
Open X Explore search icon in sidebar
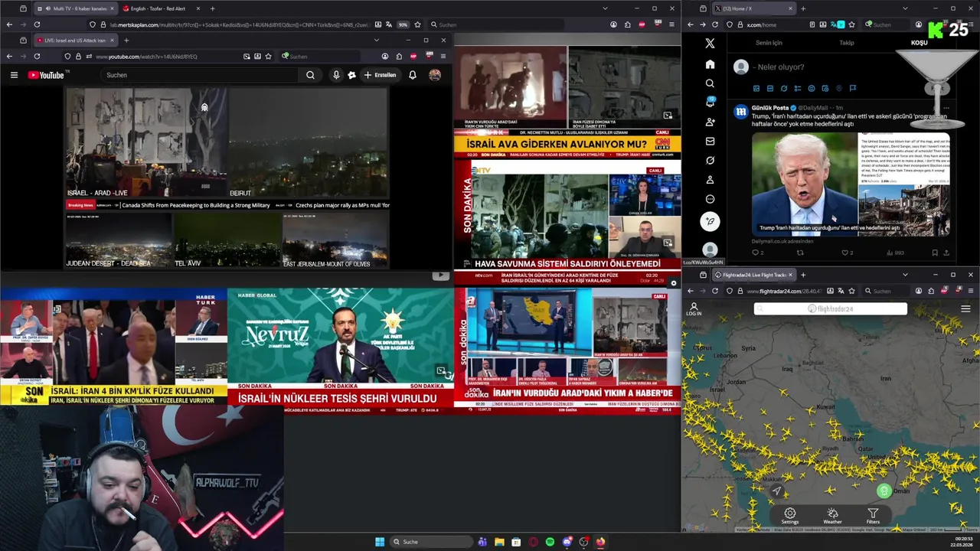pyautogui.click(x=710, y=83)
